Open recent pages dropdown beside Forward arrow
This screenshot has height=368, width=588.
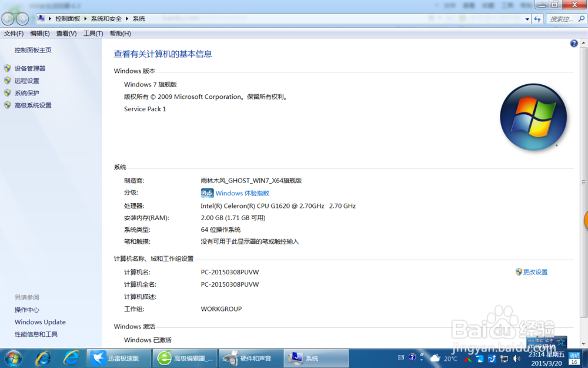pos(32,19)
